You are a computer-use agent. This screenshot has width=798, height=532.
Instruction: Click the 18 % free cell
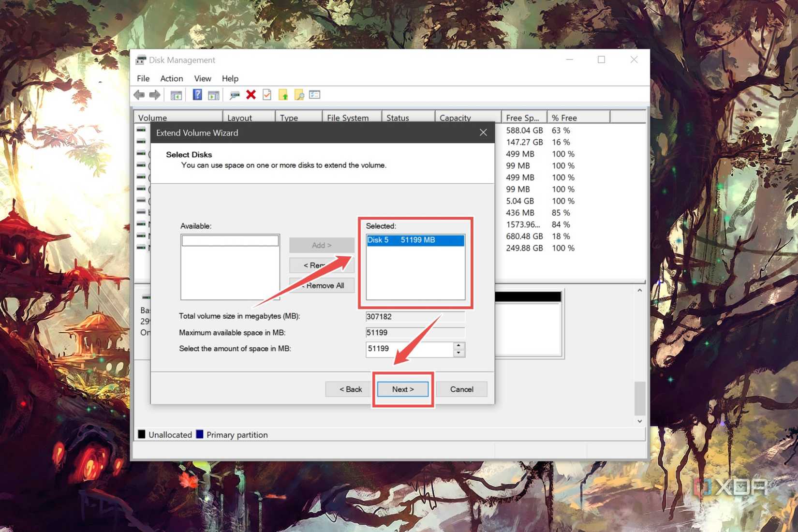(x=561, y=236)
